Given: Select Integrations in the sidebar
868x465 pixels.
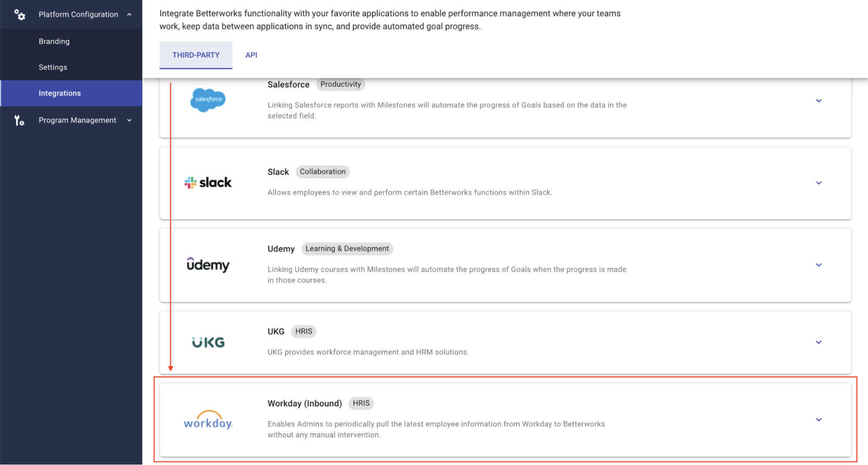Looking at the screenshot, I should click(71, 93).
